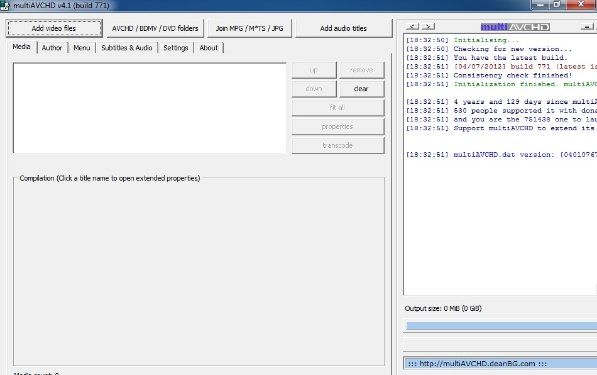This screenshot has width=597, height=375.
Task: Minimize the multiAVCHD window
Action: click(540, 4)
